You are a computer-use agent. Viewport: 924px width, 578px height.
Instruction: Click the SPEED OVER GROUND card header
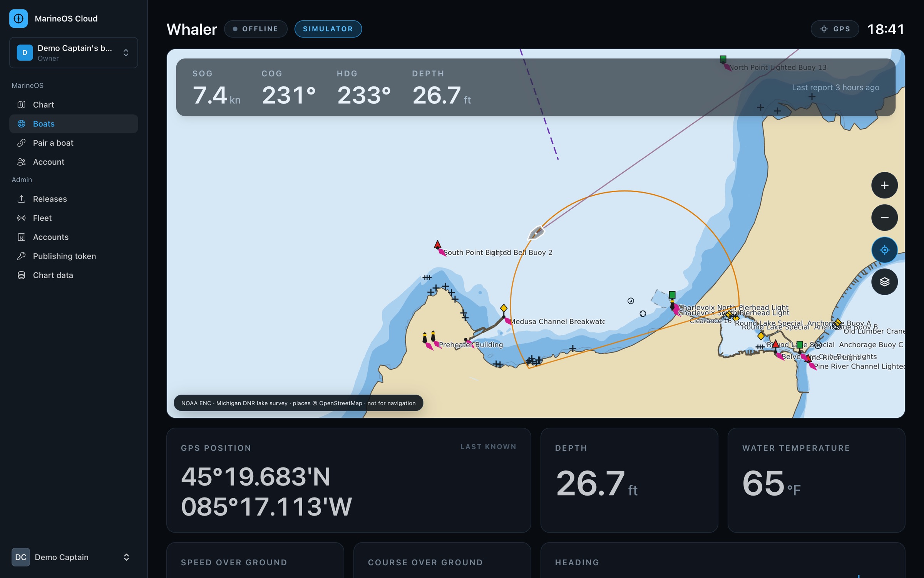click(x=234, y=563)
